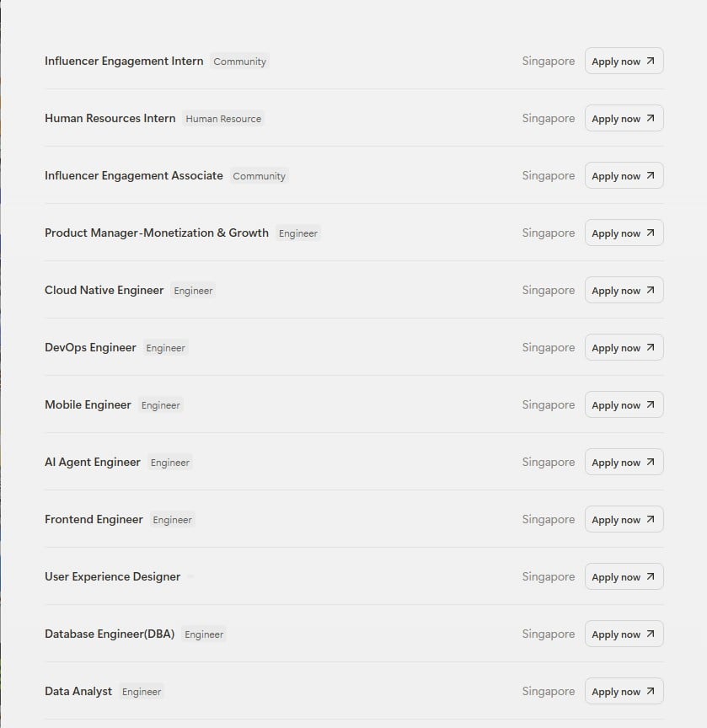
Task: Click arrow icon in DevOps Engineer row
Action: (x=651, y=347)
